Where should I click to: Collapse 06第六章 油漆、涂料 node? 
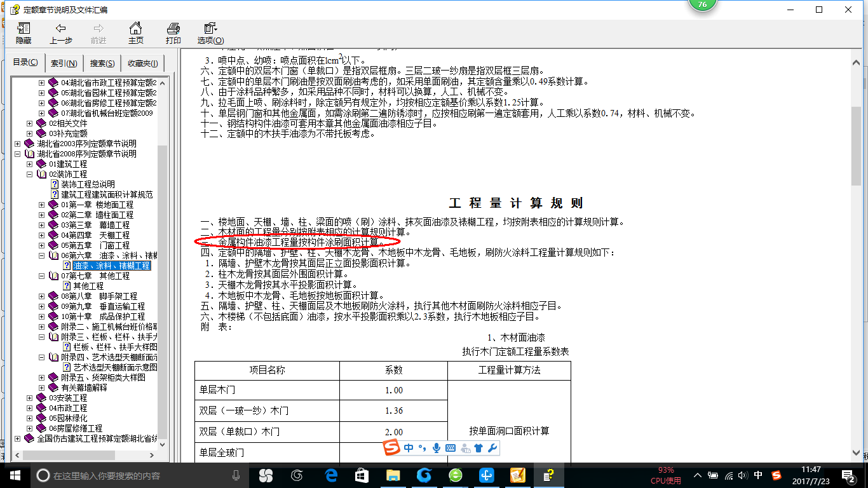pyautogui.click(x=42, y=255)
